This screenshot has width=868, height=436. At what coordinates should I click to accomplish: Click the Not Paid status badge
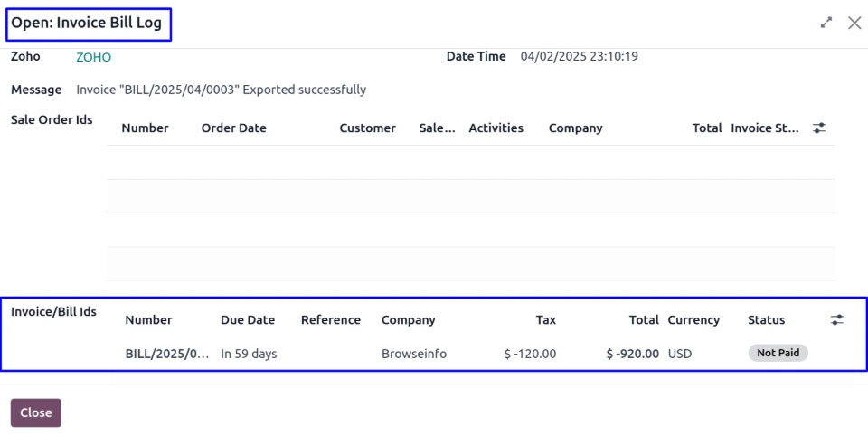click(778, 353)
